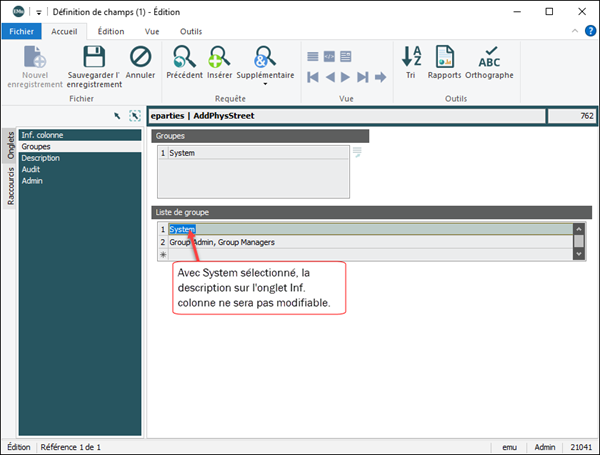Click the Insérer search icon
The height and width of the screenshot is (455, 600).
[219, 57]
